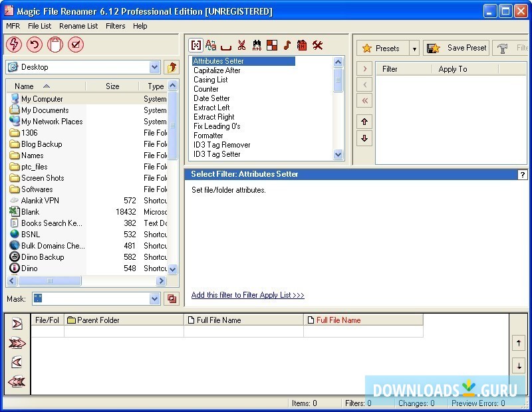The height and width of the screenshot is (412, 532).
Task: Click the scissors filter category icon
Action: coord(241,45)
